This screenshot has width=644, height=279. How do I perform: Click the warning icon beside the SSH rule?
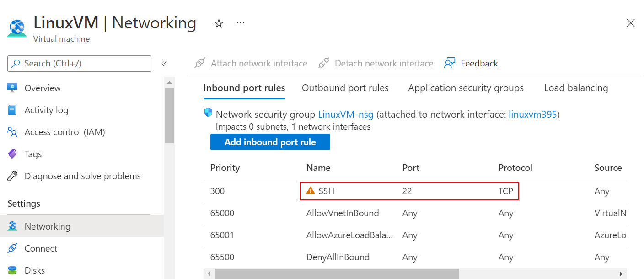coord(310,191)
